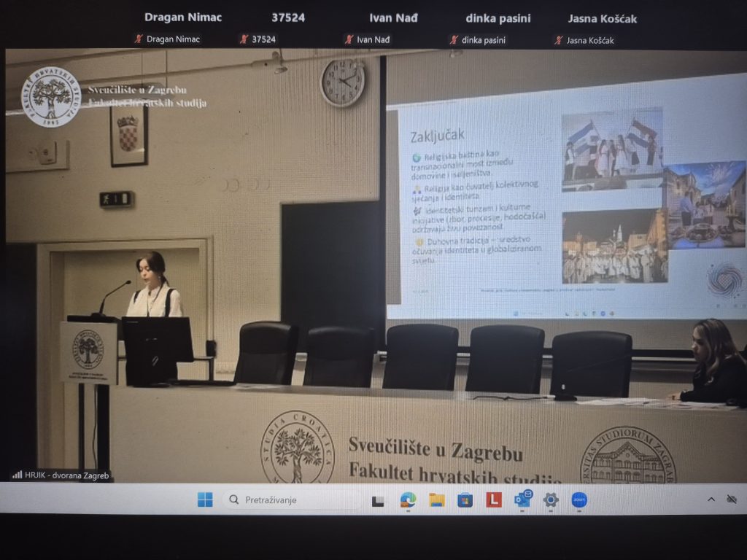Viewport: 747px width, 560px height.
Task: Open Microsoft Store from the taskbar
Action: [465, 500]
